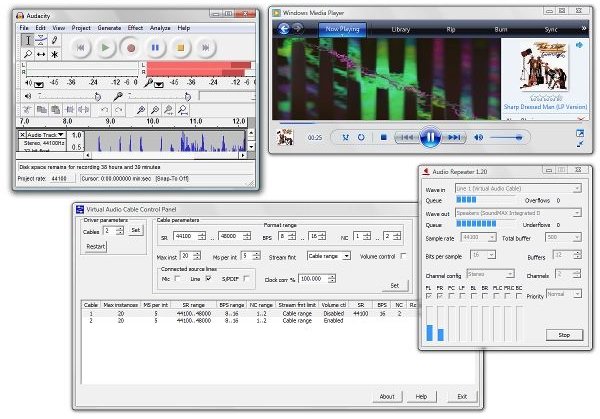This screenshot has height=419, width=600.
Task: Open the Sample rate dropdown
Action: (492, 238)
